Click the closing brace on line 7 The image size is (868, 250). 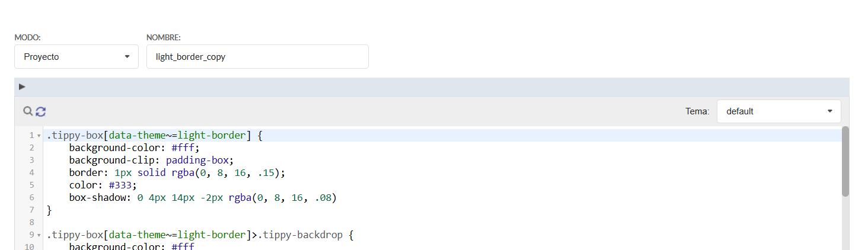pyautogui.click(x=49, y=210)
